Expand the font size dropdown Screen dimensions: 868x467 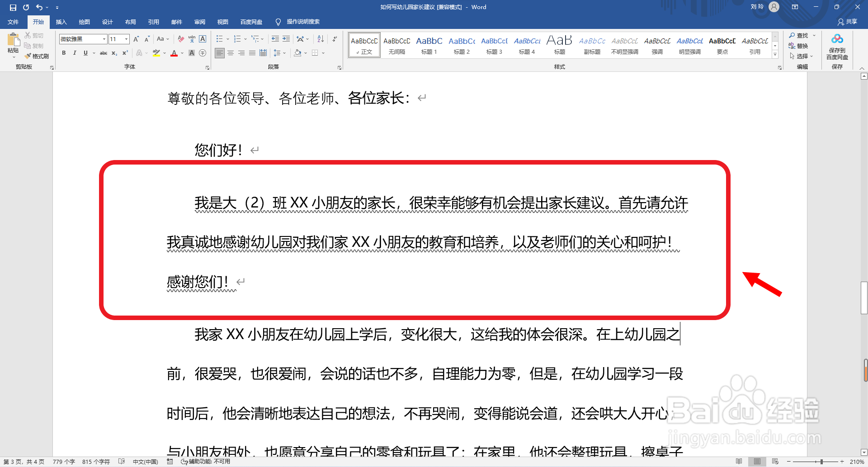[x=126, y=39]
